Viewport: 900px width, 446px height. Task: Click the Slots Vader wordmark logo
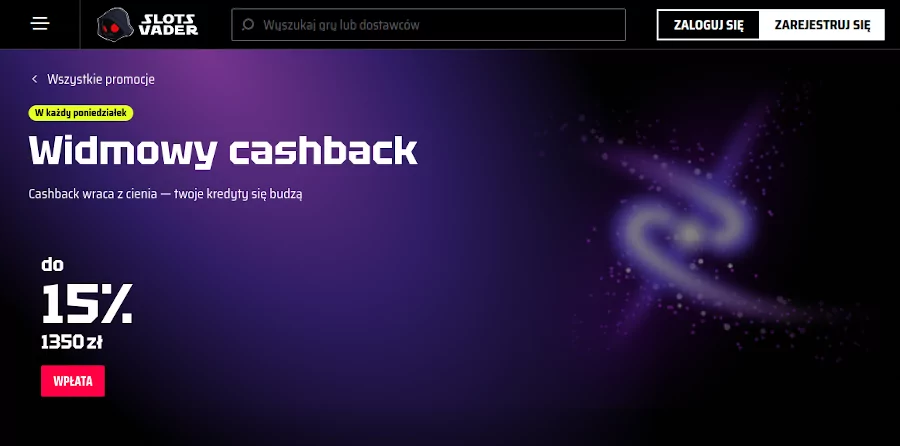point(168,25)
